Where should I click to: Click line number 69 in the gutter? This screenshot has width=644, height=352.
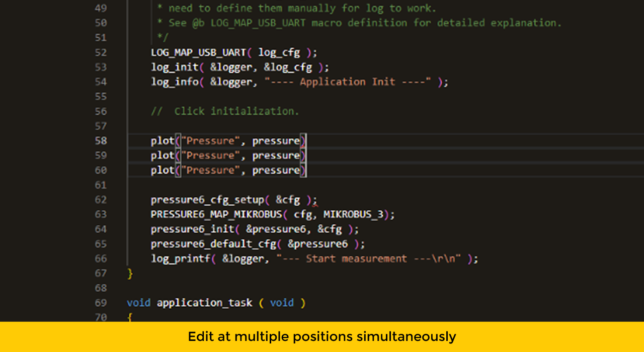coord(101,303)
